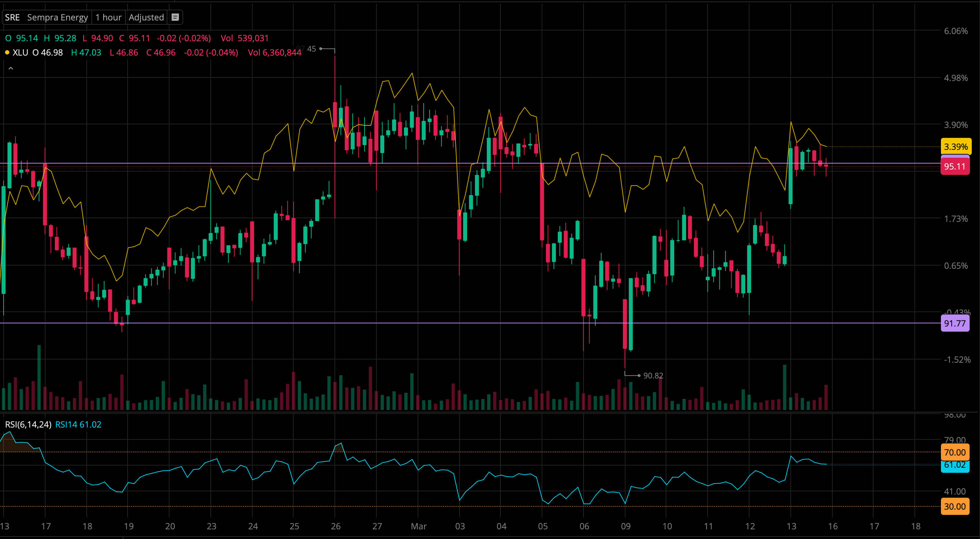Click the RSI14 61.02 value label
Image resolution: width=980 pixels, height=539 pixels.
tap(78, 425)
